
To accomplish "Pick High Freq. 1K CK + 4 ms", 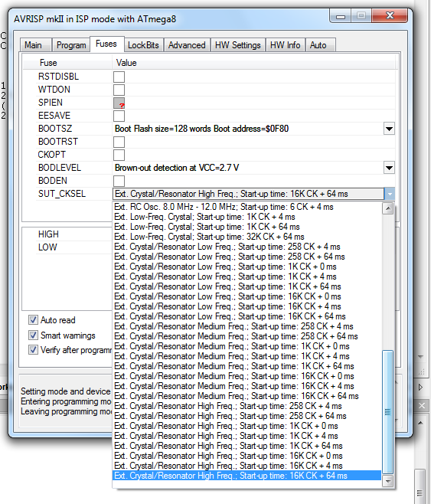I will point(247,436).
